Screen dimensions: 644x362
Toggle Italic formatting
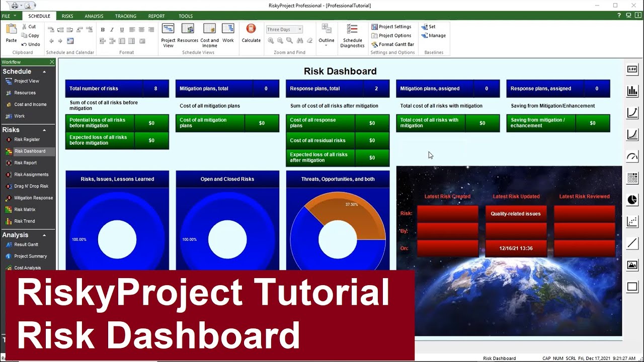[x=112, y=30]
